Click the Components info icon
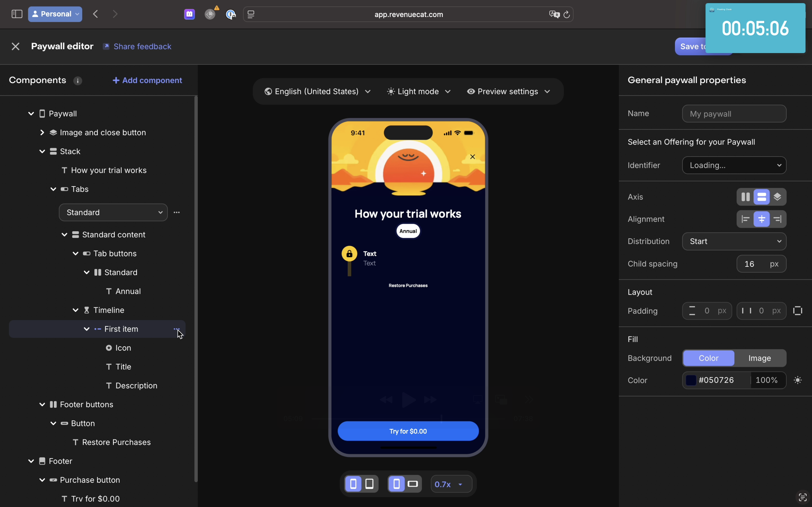Viewport: 812px width, 507px height. pos(78,81)
